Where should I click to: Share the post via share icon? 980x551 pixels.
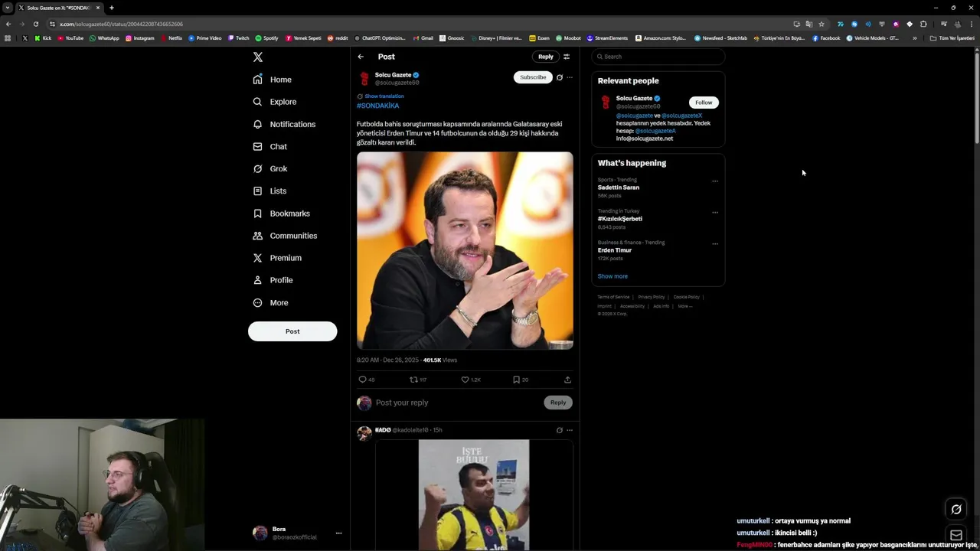567,380
